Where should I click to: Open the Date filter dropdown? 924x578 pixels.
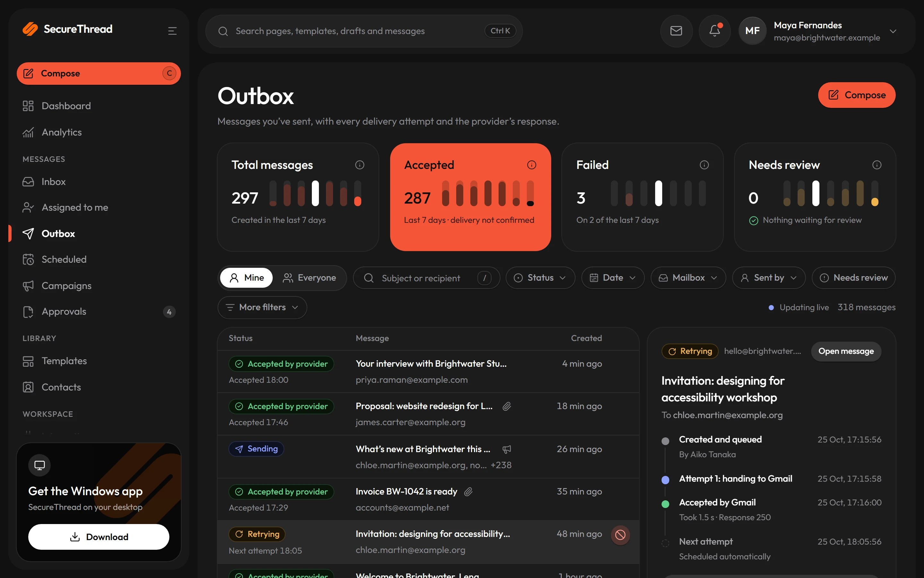(612, 278)
